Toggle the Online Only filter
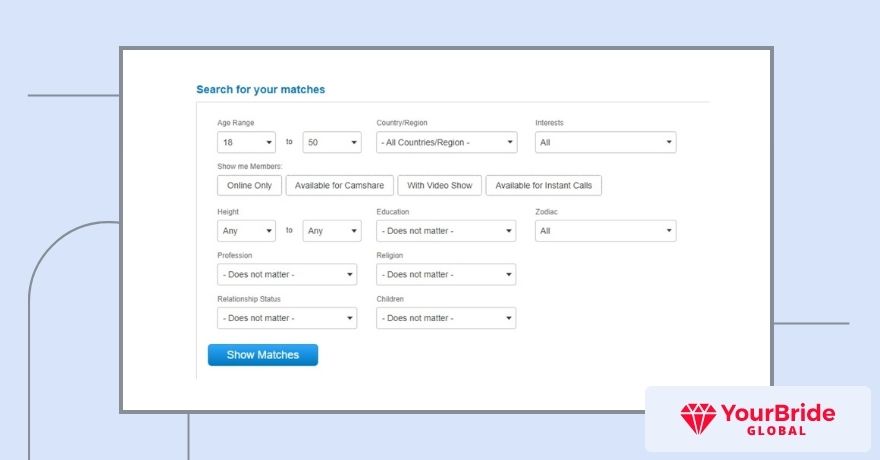The width and height of the screenshot is (880, 460). 249,186
